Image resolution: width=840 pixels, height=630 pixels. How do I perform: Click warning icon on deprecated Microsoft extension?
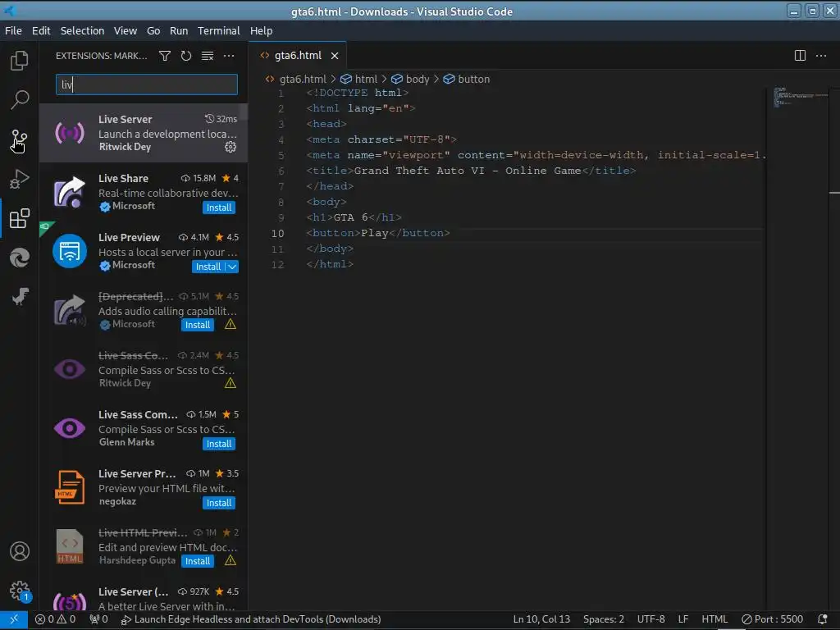pos(231,324)
